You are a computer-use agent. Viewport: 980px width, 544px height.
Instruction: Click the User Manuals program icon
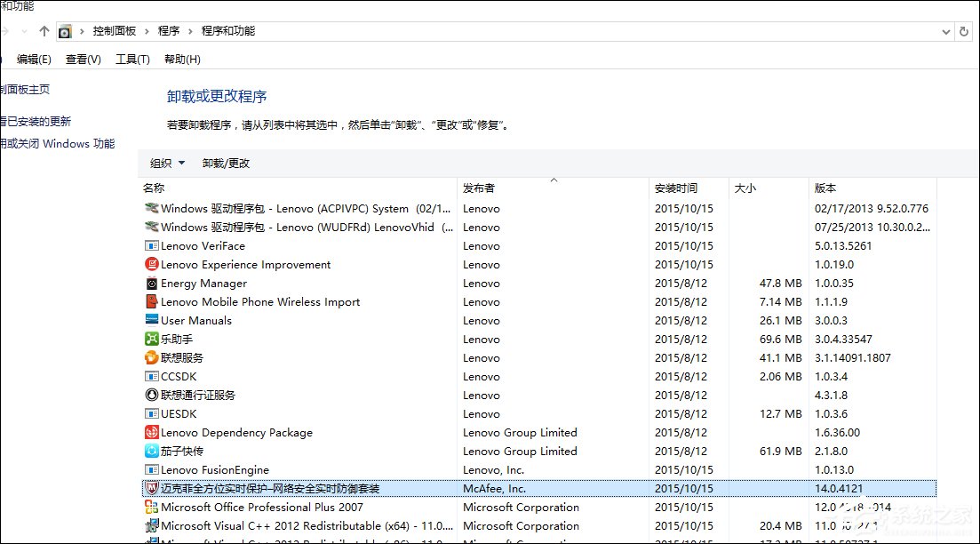(152, 320)
